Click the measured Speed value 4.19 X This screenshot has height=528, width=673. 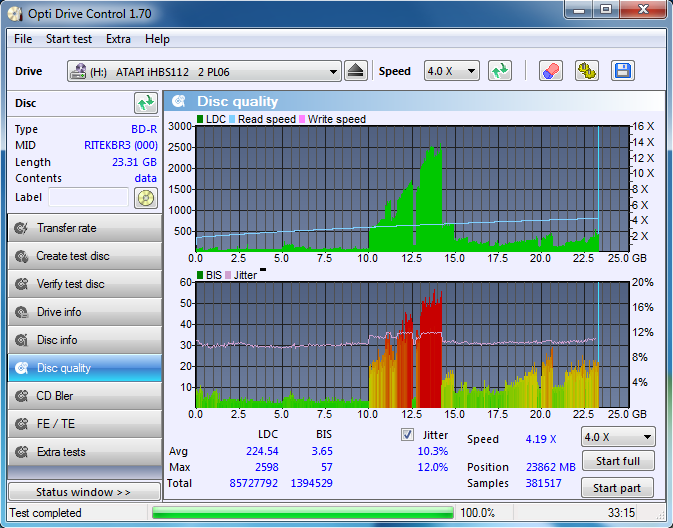coord(541,439)
